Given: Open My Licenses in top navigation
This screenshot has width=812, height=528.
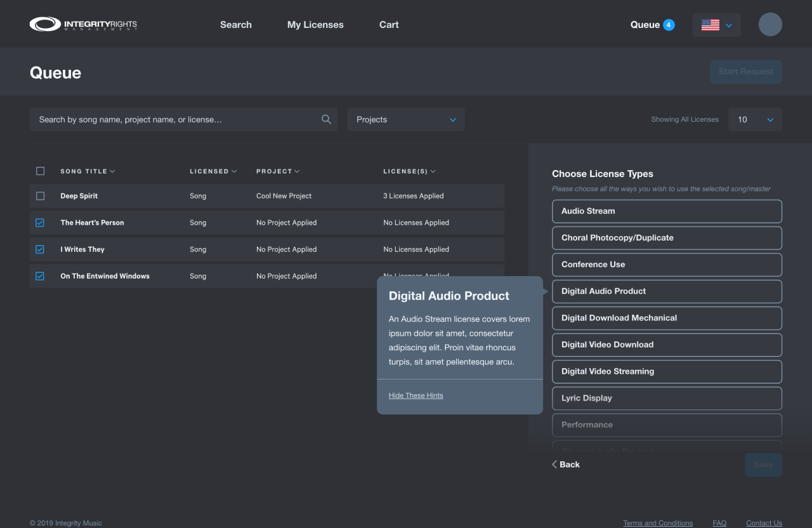Looking at the screenshot, I should (x=315, y=25).
